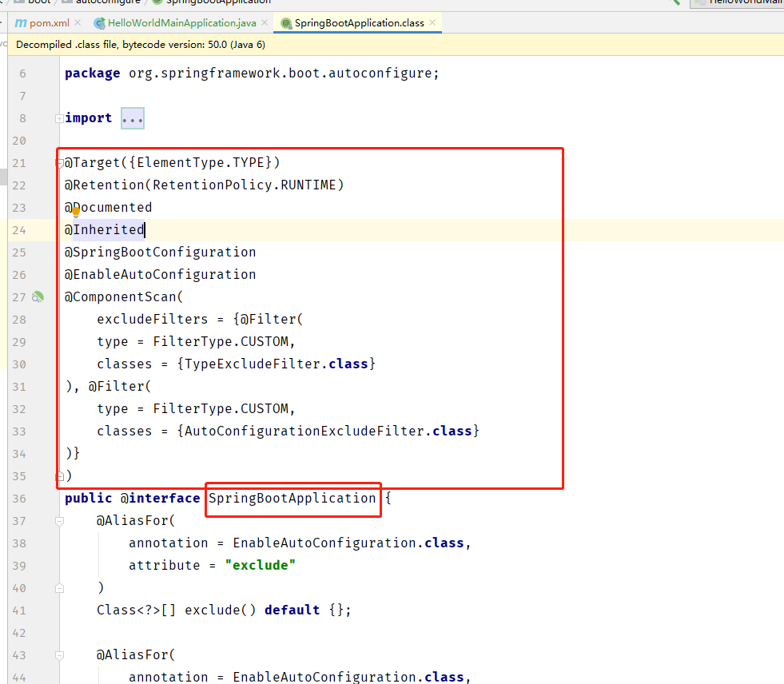Collapse the @AliasFor fold at line 43
This screenshot has height=684, width=784.
click(59, 655)
